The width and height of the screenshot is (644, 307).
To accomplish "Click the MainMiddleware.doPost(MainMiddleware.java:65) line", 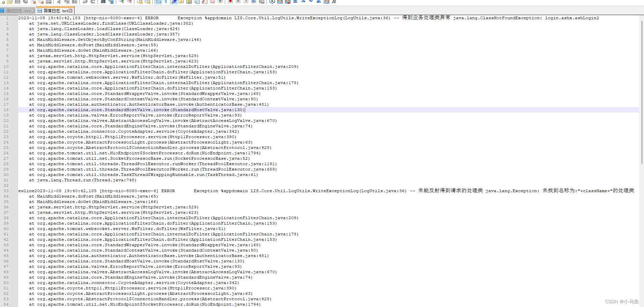I will click(93, 196).
